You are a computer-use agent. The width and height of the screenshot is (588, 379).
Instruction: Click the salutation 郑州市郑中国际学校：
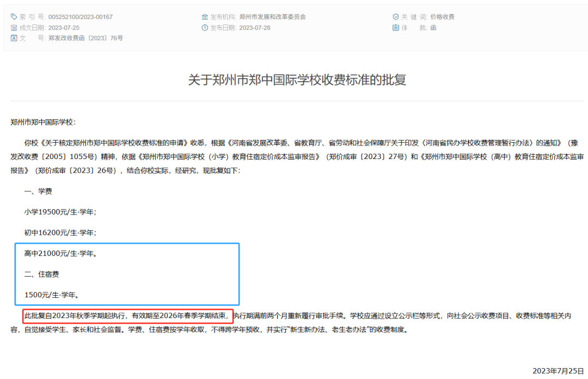pos(44,123)
